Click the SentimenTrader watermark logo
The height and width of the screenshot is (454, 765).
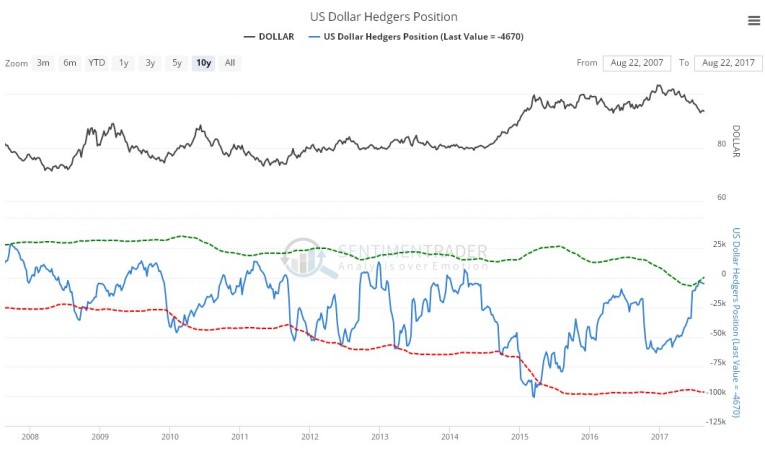pyautogui.click(x=385, y=257)
